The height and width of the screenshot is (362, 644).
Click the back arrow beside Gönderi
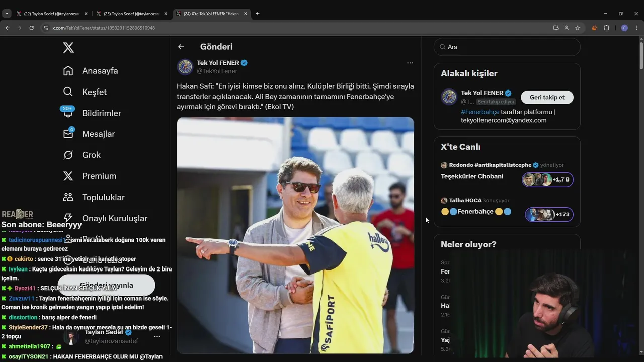pyautogui.click(x=181, y=47)
